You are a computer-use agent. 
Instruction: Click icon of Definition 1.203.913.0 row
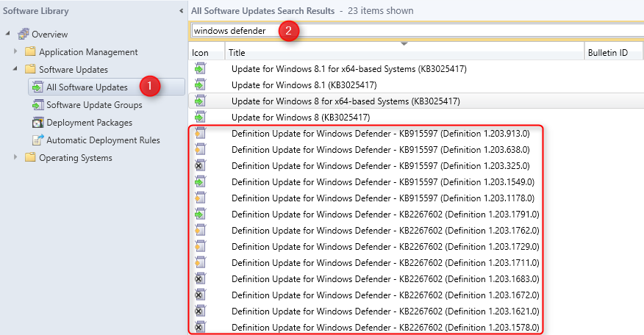(x=200, y=134)
